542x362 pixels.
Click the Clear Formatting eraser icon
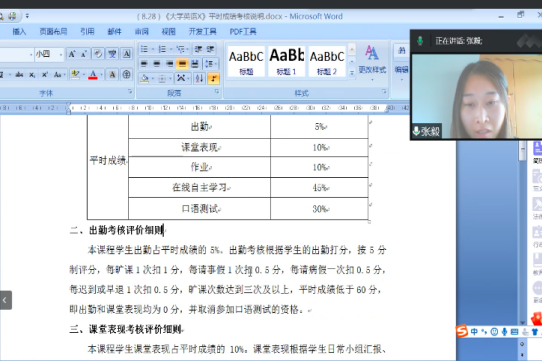(x=98, y=54)
